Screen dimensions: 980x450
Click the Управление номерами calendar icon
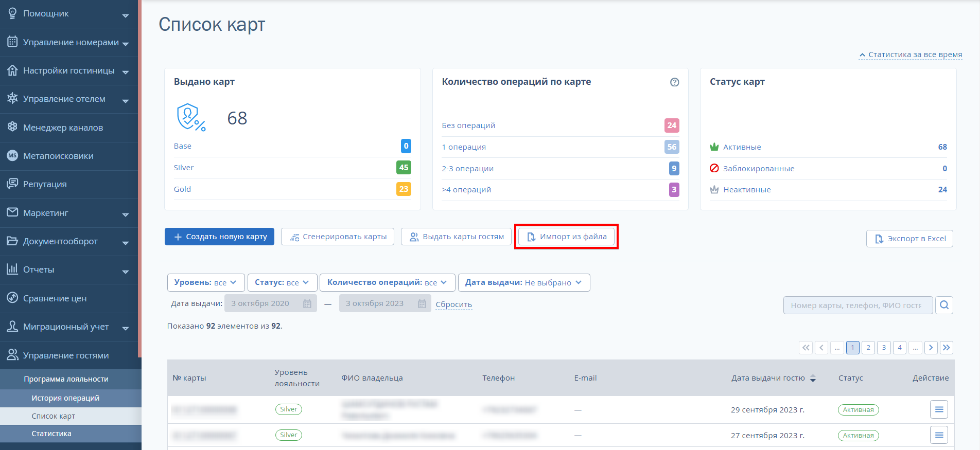[x=12, y=42]
